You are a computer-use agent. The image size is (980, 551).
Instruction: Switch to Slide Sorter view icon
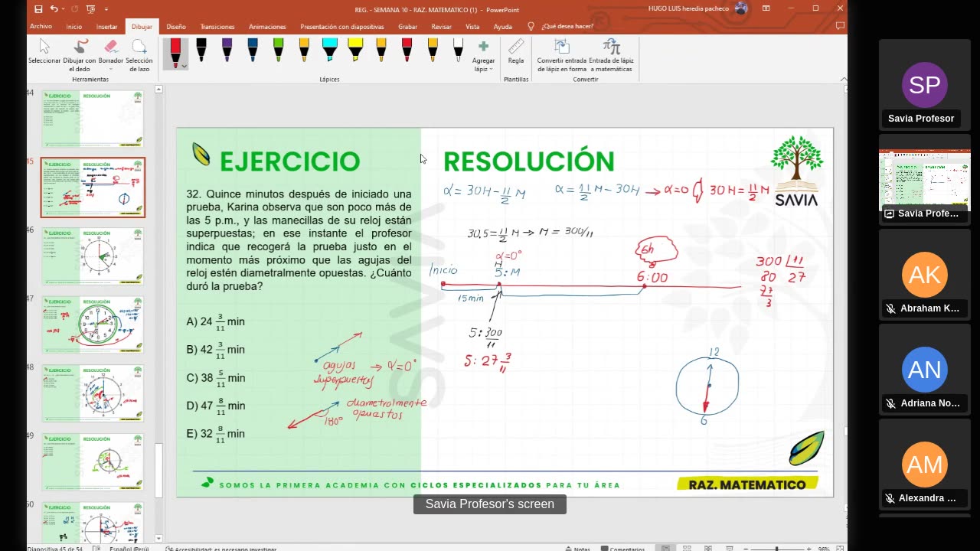687,548
